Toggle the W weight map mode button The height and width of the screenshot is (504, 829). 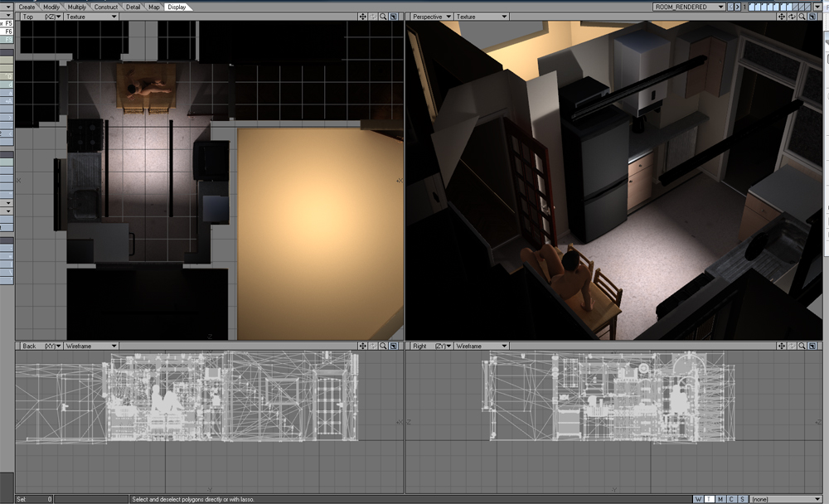tap(699, 499)
